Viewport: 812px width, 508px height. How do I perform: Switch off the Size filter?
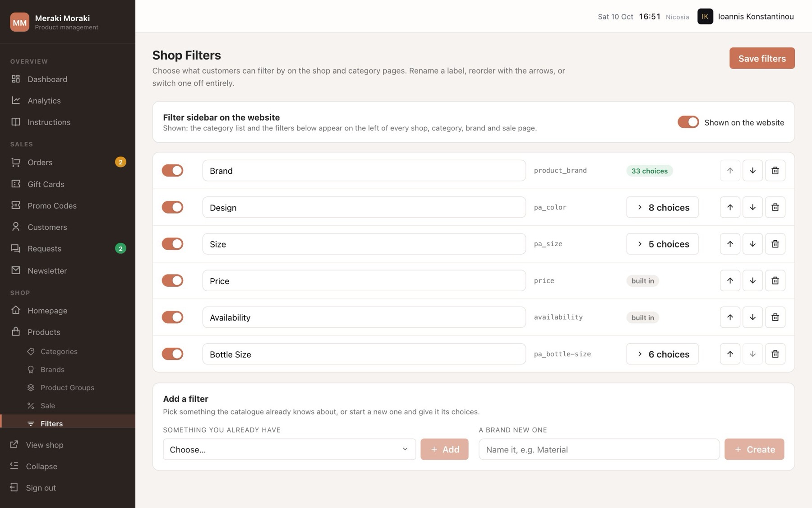172,244
